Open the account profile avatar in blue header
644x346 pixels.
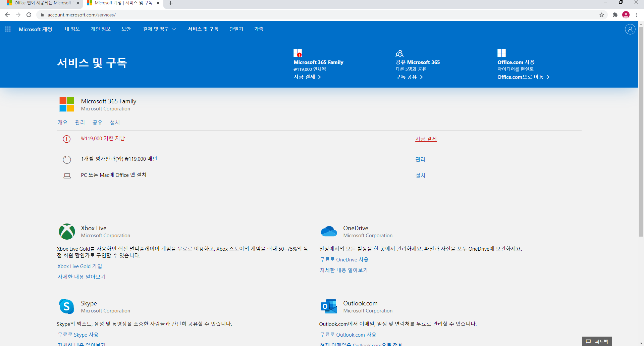[x=630, y=29]
